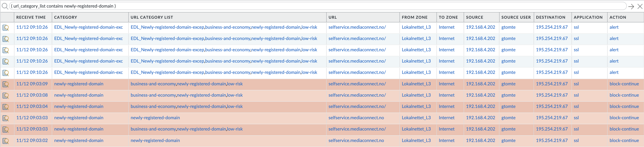Screen dimensions: 644x147
Task: Click the URL Category List column header
Action: 152,17
